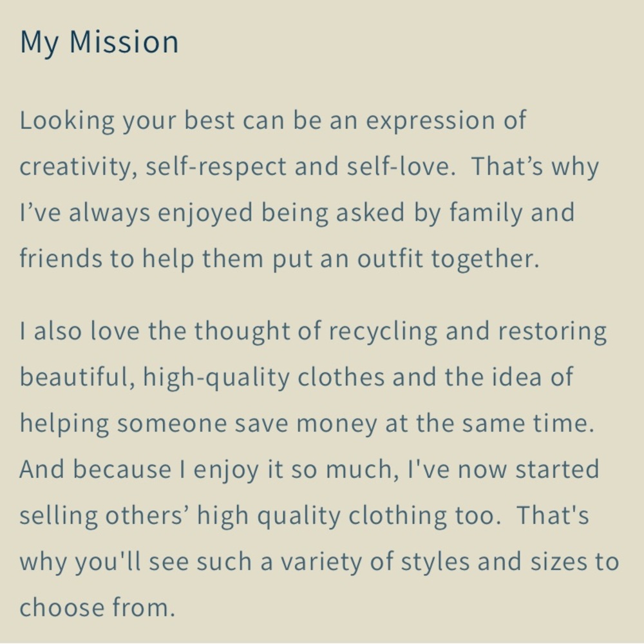Click the line "friends to help them put an outfit together"

coord(279,260)
